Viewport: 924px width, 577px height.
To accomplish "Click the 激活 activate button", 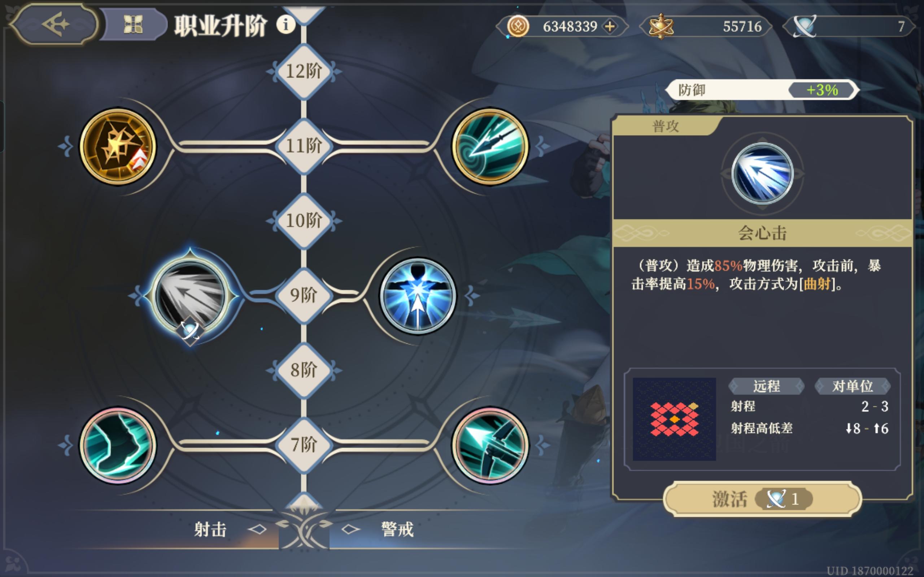I will pyautogui.click(x=763, y=499).
